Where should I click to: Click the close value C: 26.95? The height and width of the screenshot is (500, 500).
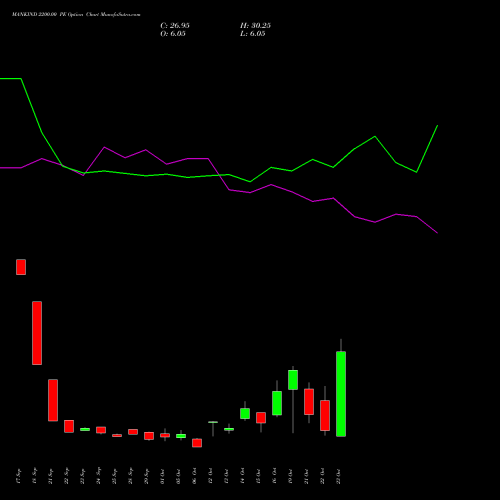pyautogui.click(x=175, y=26)
